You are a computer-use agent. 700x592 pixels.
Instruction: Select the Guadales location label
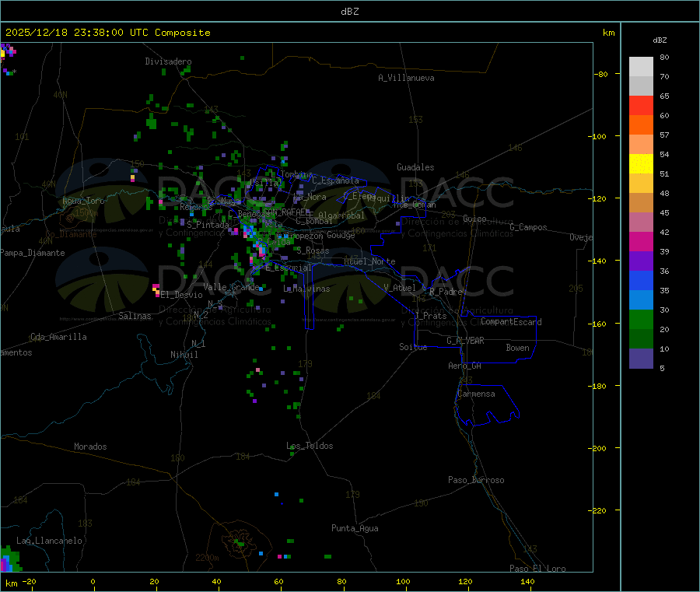click(x=415, y=167)
